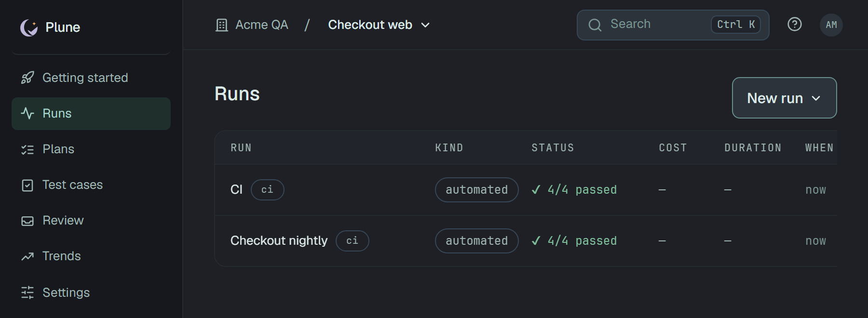Go to Plans in the sidebar
Screen dimensions: 868x318
pyautogui.click(x=58, y=149)
